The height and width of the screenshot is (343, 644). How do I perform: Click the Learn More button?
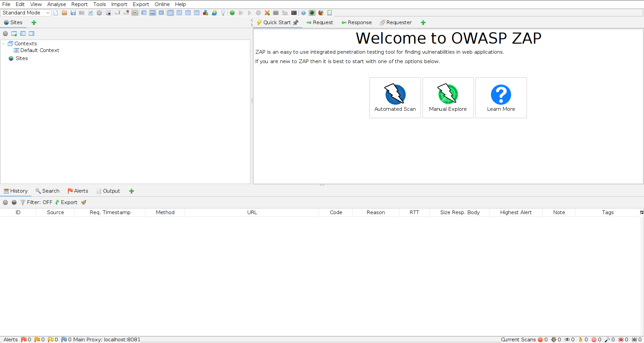pyautogui.click(x=501, y=98)
